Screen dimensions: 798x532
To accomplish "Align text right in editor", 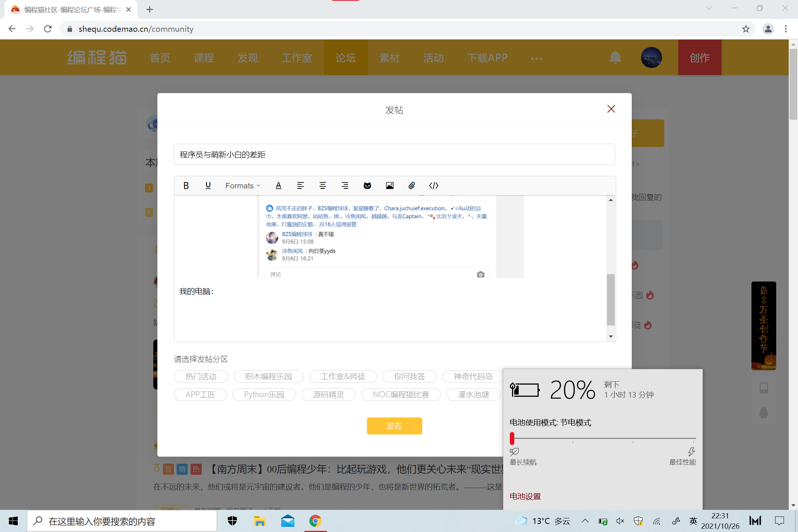I will click(x=345, y=185).
